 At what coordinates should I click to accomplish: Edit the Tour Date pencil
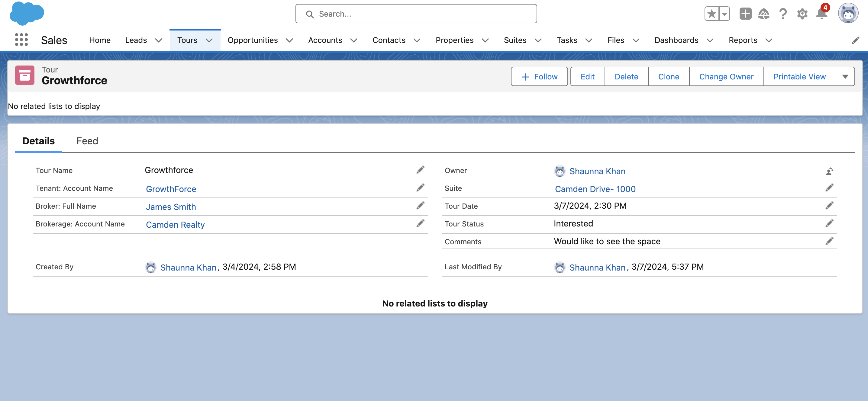[829, 205]
